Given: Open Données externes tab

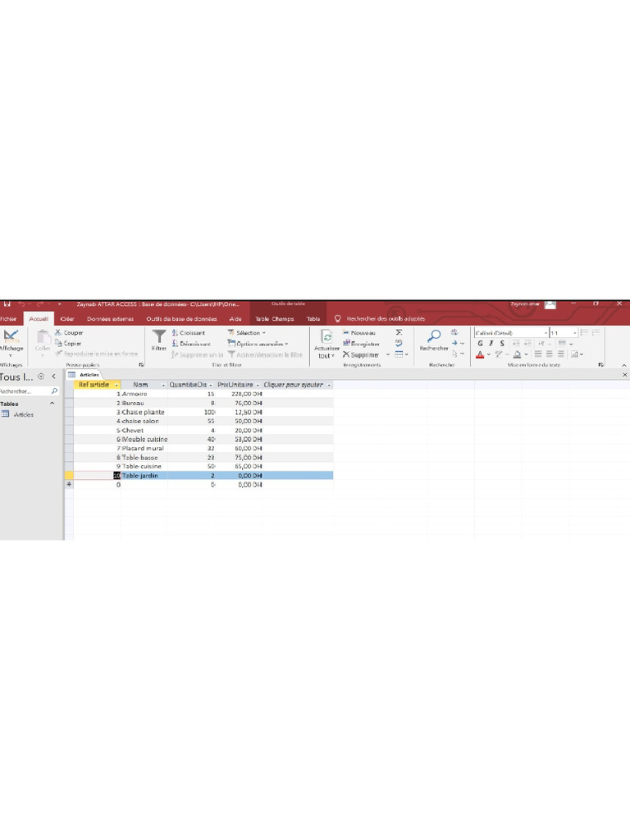Looking at the screenshot, I should (111, 319).
